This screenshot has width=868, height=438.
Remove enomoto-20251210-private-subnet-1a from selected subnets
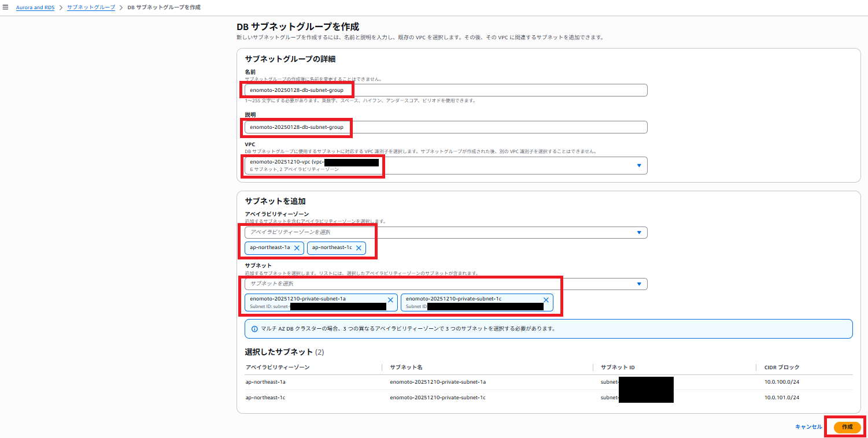[x=390, y=300]
